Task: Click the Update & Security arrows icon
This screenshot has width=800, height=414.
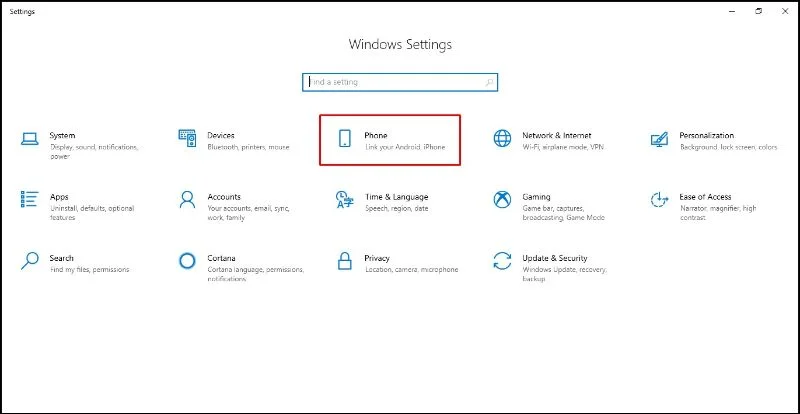Action: pyautogui.click(x=502, y=261)
